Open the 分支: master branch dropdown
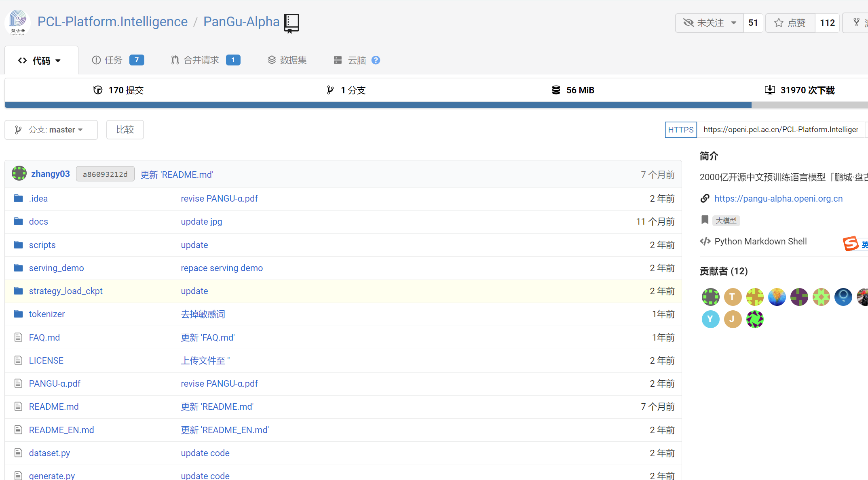The width and height of the screenshot is (868, 480). (x=51, y=130)
